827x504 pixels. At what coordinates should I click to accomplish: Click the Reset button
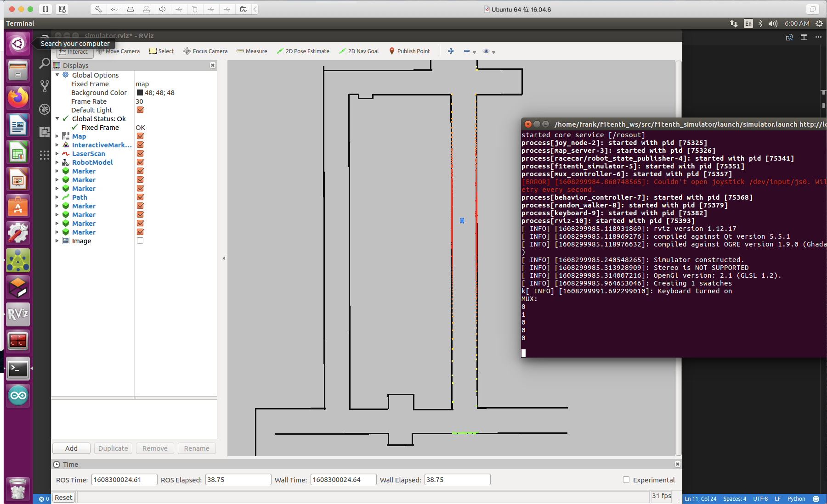[x=63, y=498]
